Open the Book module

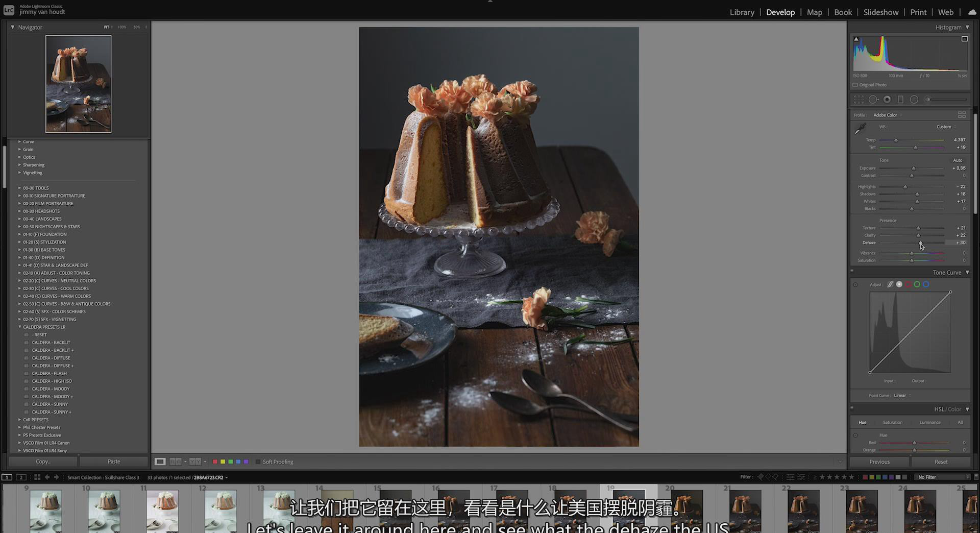point(843,12)
